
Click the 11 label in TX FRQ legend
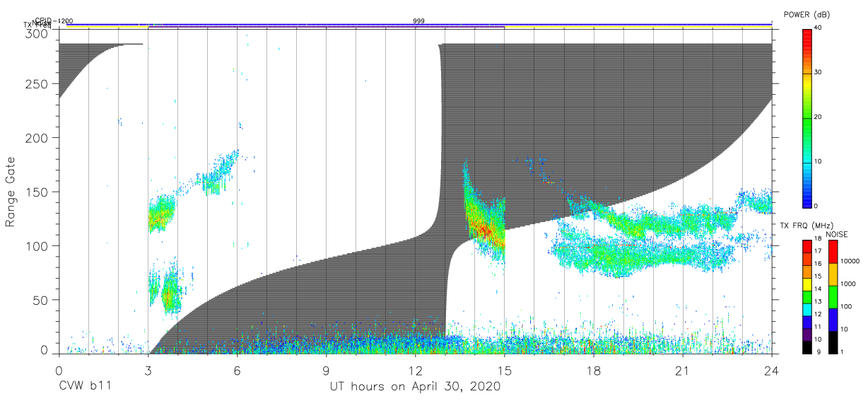(x=818, y=327)
